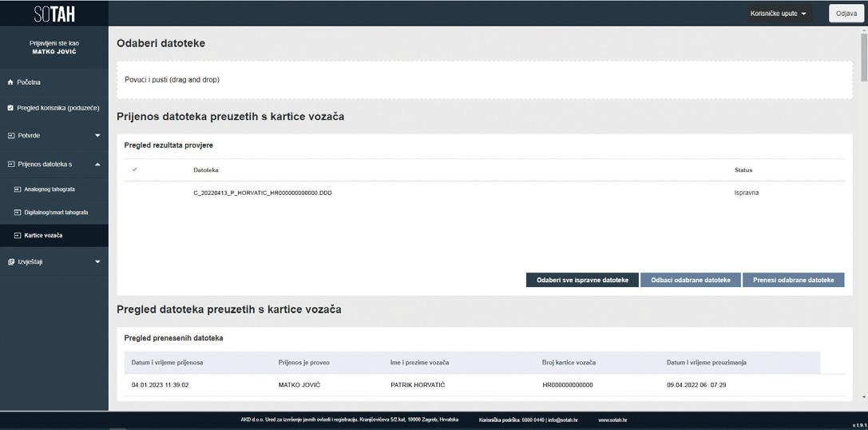Viewport: 868px width, 430px height.
Task: Click the SOTAH logo
Action: [x=54, y=14]
